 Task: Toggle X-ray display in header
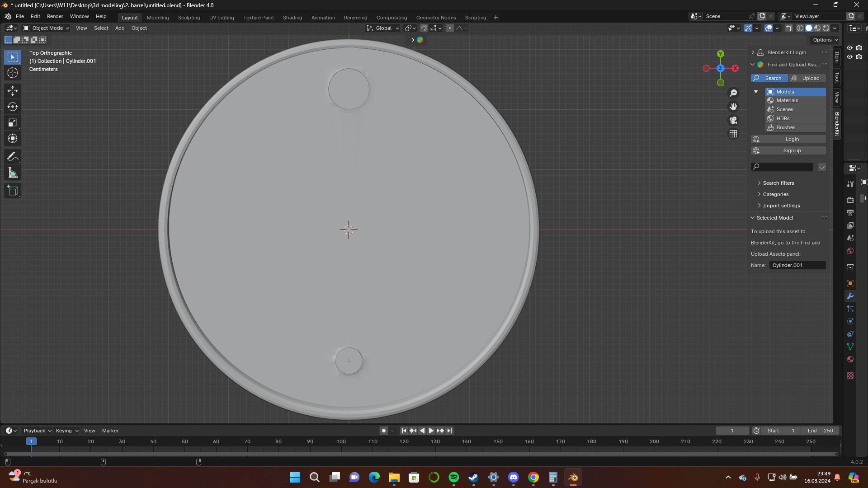(788, 28)
